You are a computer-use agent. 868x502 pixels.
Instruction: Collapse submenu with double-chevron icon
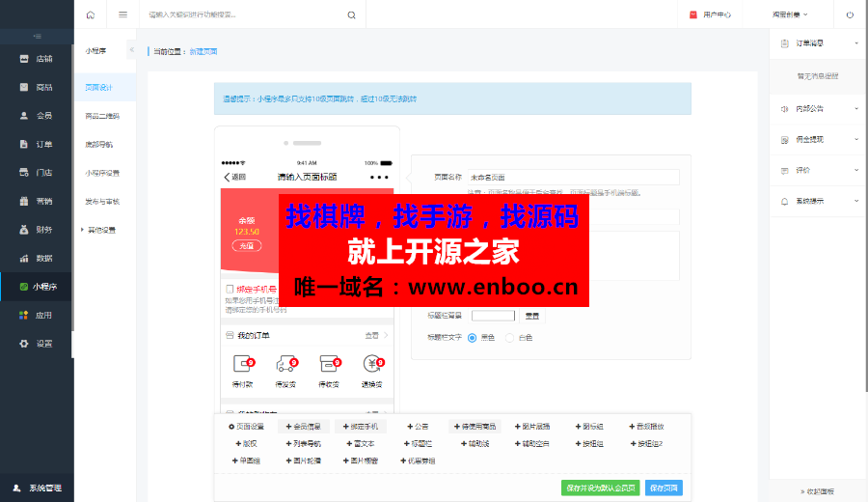(x=132, y=50)
